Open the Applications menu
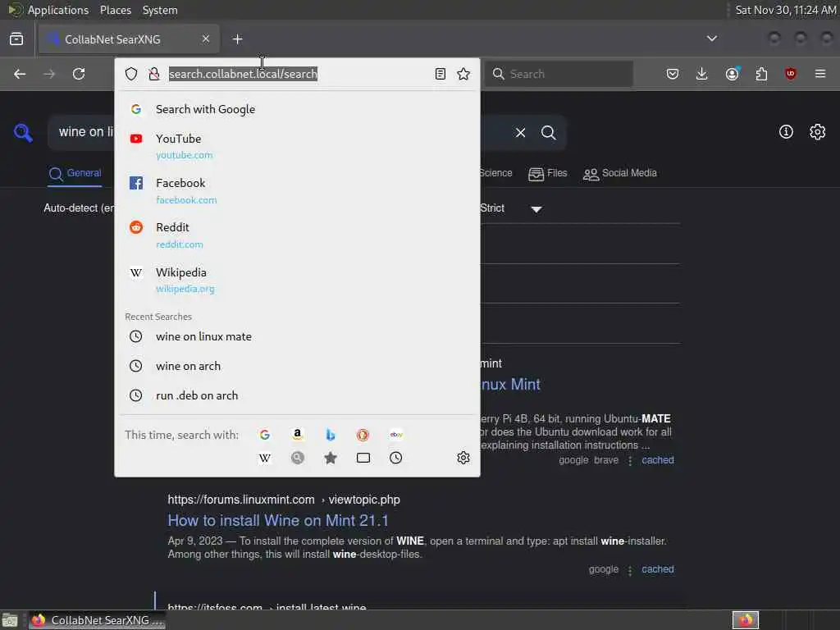 click(x=58, y=10)
